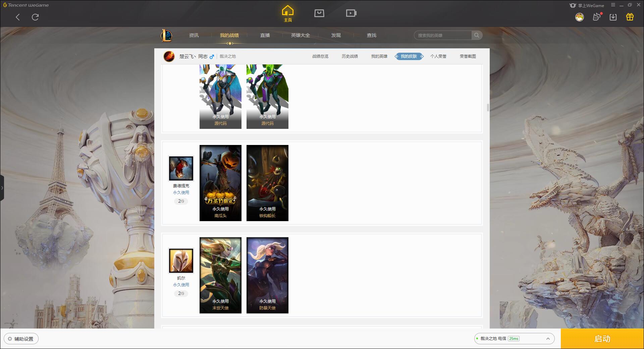Open the 铁钩船长 skin thumbnail
This screenshot has width=644, height=349.
point(267,183)
